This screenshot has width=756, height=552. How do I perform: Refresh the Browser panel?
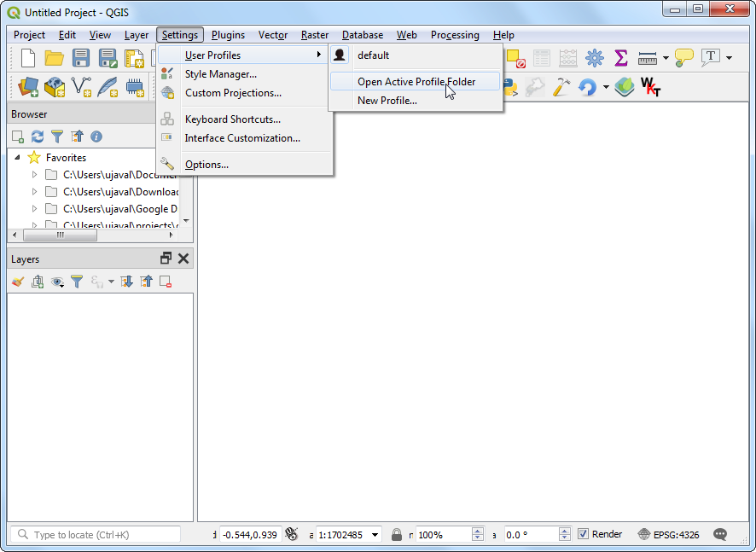pos(38,137)
